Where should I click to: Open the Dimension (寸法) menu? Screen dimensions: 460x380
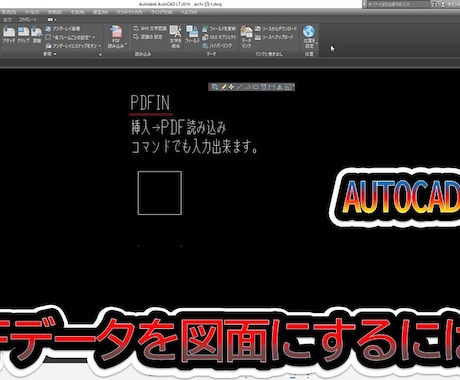(x=77, y=12)
